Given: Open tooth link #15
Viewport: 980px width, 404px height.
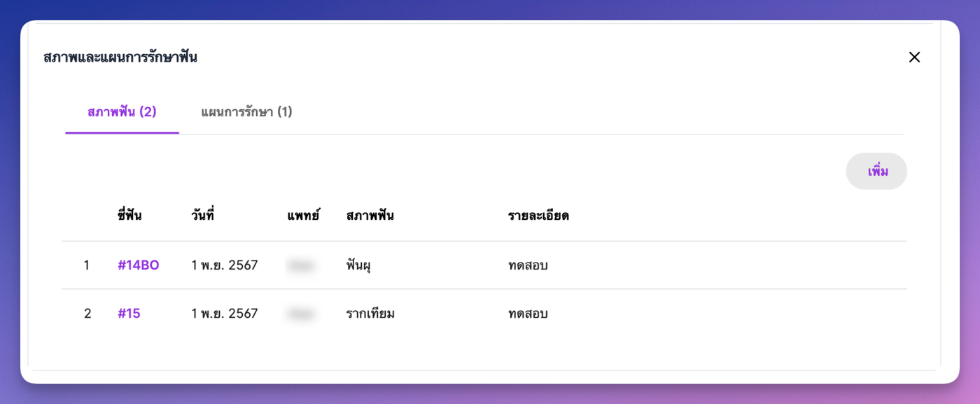Looking at the screenshot, I should 129,314.
